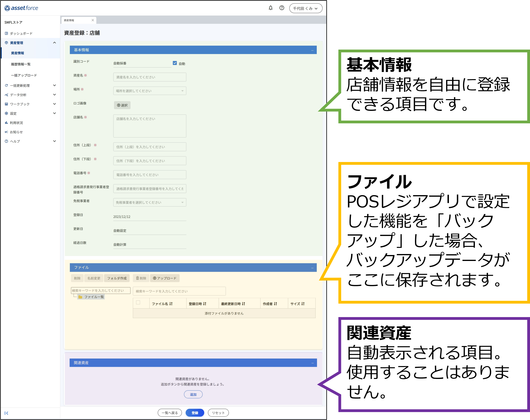Screen dimensions: 530x420
Task: Click the データ分析 analysis icon
Action: pos(6,95)
